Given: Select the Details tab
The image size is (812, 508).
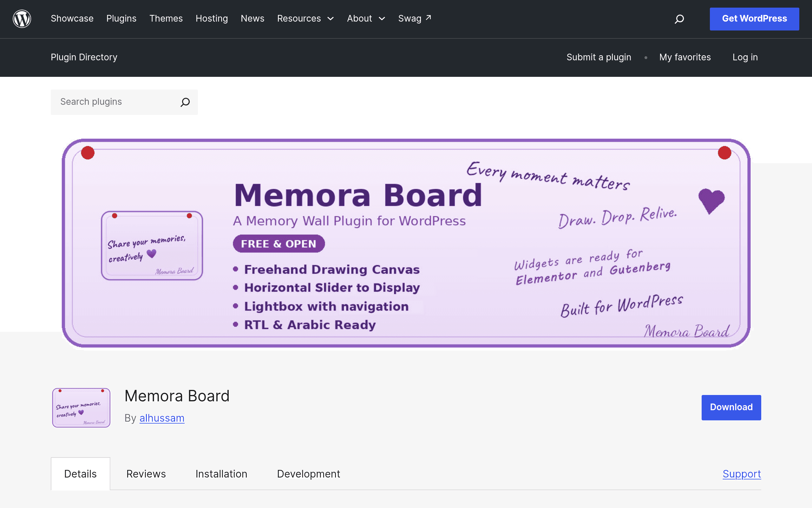Looking at the screenshot, I should 81,474.
